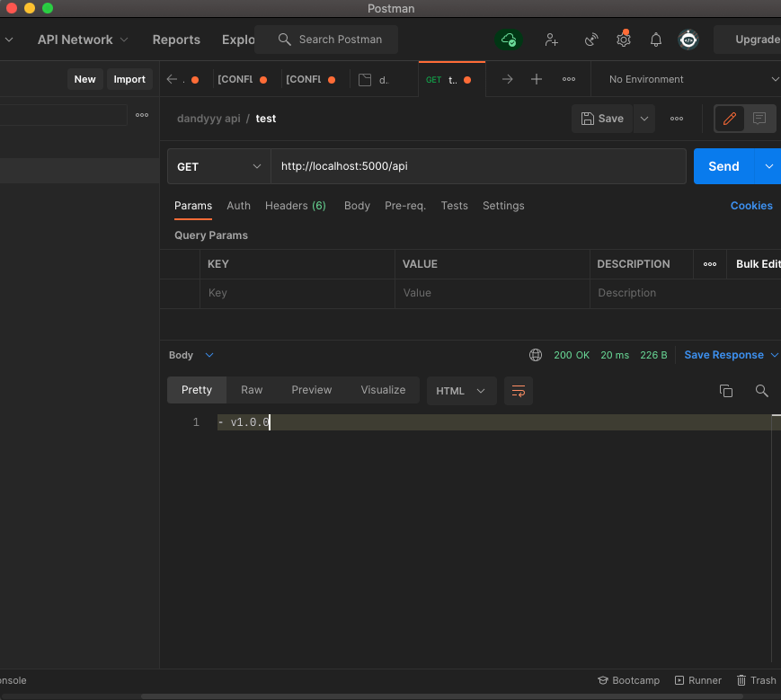Switch to the Headers (6) tab
Screen dimensions: 781x700
pyautogui.click(x=296, y=206)
